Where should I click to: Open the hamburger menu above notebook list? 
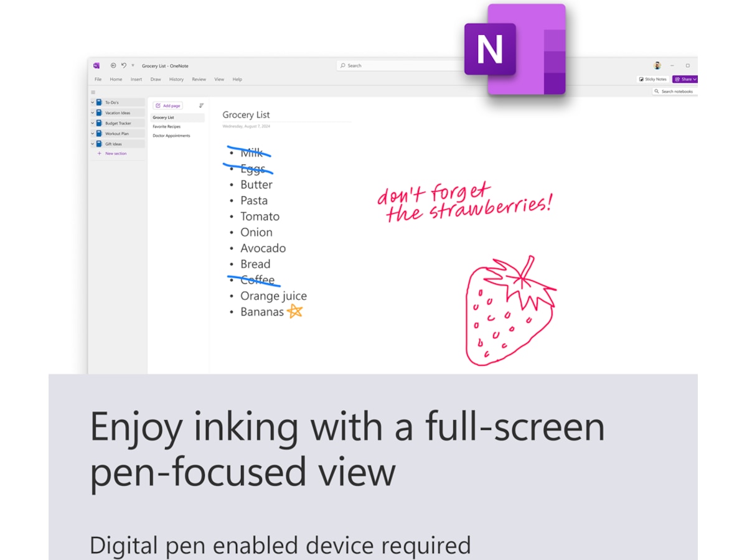(x=93, y=92)
